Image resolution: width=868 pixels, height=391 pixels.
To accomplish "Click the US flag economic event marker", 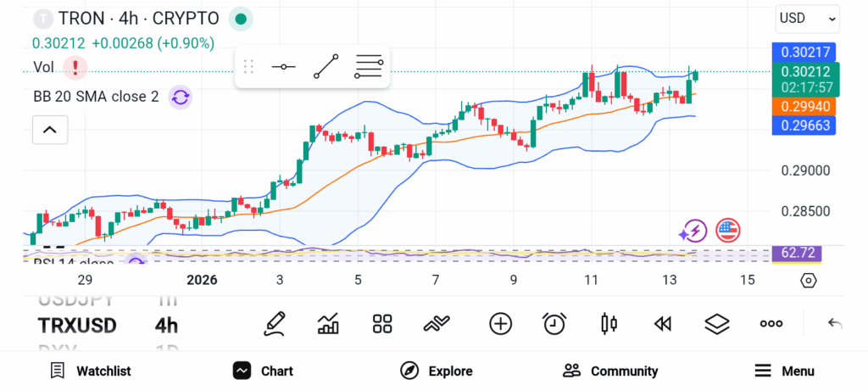I will [727, 230].
